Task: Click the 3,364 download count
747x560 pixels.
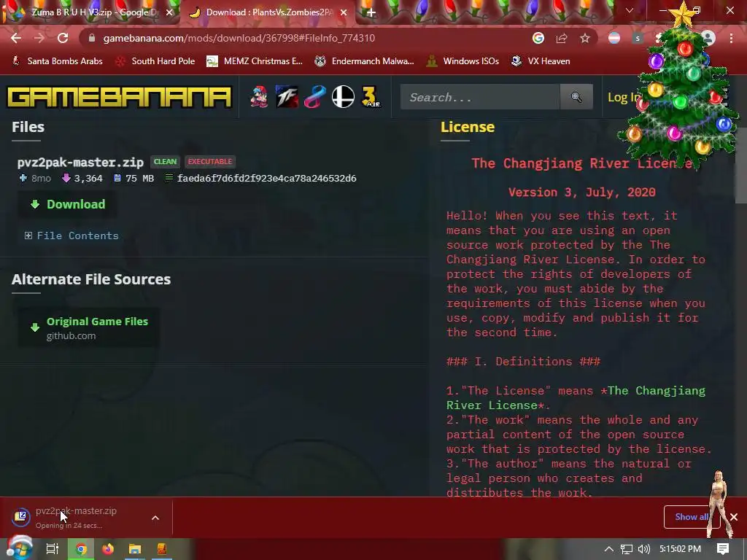Action: [x=88, y=178]
